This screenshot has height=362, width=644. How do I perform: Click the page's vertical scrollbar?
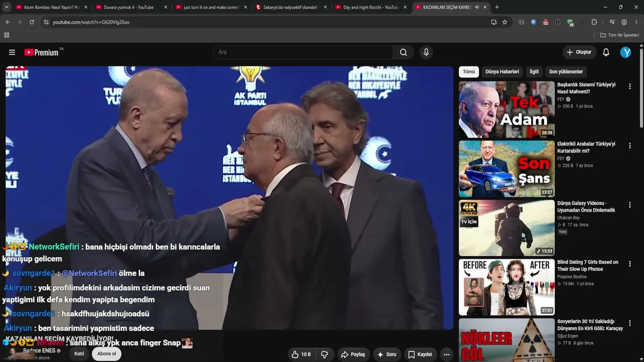point(641,88)
